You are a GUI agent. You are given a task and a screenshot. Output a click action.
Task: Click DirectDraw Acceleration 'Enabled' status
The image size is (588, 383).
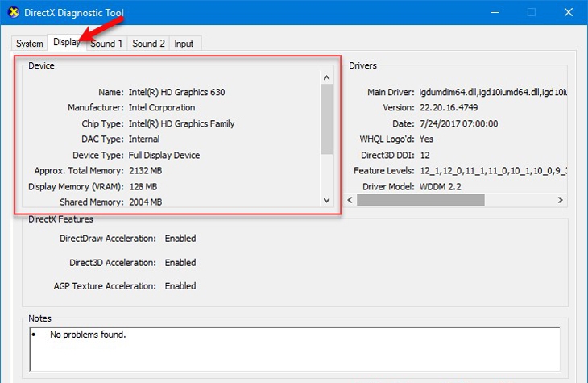[180, 239]
